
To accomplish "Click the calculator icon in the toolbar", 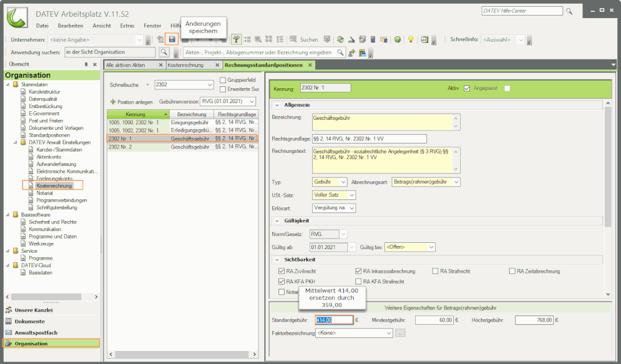I will click(x=373, y=39).
